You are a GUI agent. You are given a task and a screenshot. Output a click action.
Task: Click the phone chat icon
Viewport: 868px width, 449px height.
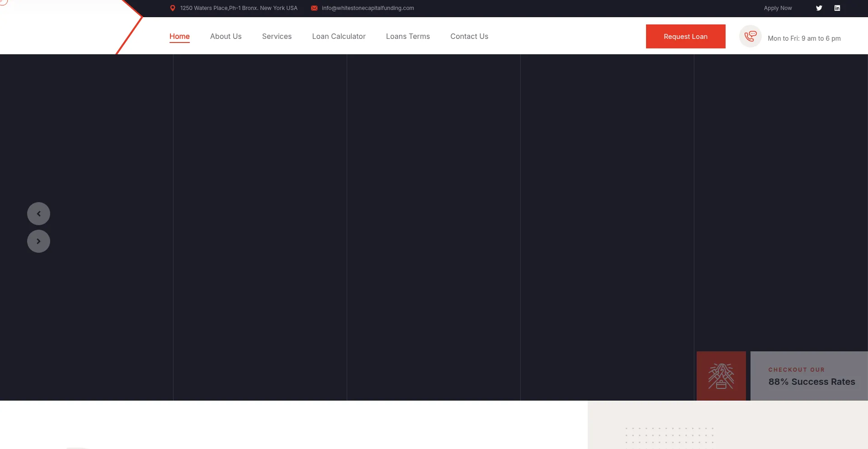click(750, 36)
